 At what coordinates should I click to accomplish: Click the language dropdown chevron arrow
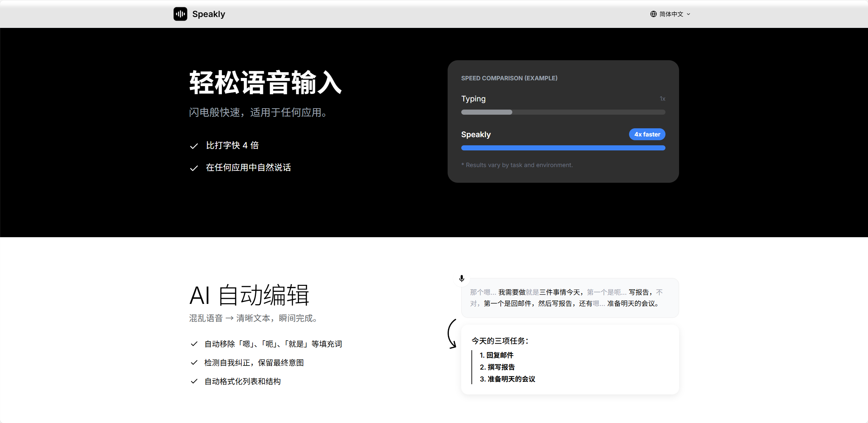pyautogui.click(x=688, y=14)
